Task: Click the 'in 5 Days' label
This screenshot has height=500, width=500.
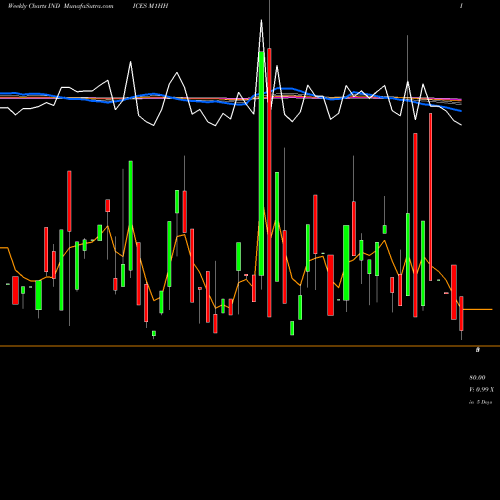Action: (481, 402)
